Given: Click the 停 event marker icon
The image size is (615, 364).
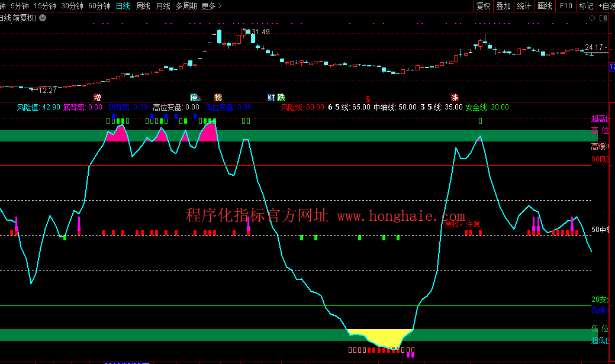Looking at the screenshot, I should click(x=194, y=97).
